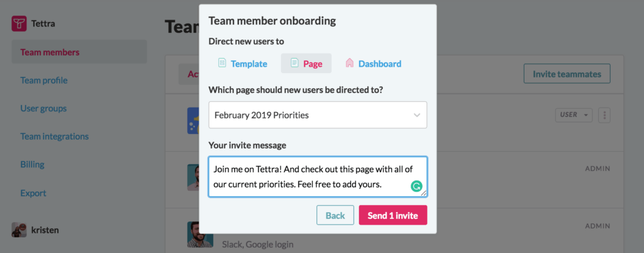The image size is (644, 253).
Task: Select Dashboard as new user destination
Action: (x=374, y=64)
